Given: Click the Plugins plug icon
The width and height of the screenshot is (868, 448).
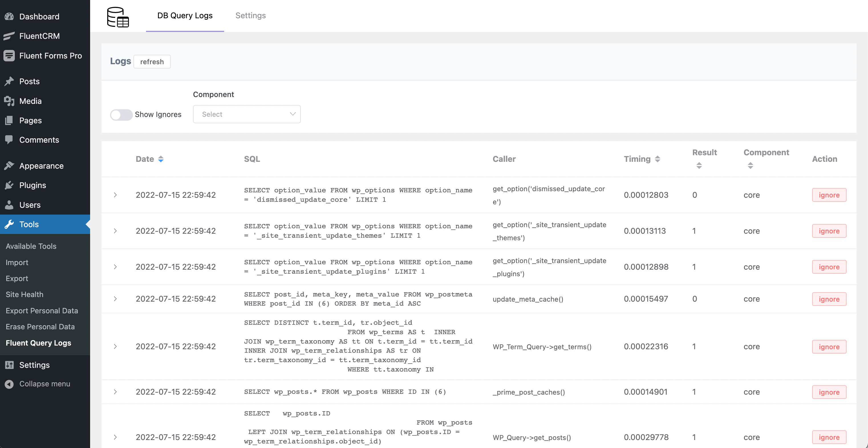Looking at the screenshot, I should click(9, 185).
